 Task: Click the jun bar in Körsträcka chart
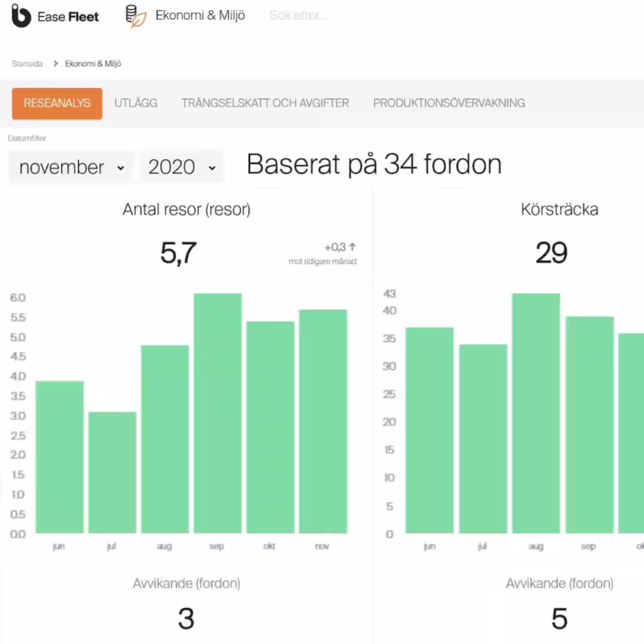(x=429, y=430)
